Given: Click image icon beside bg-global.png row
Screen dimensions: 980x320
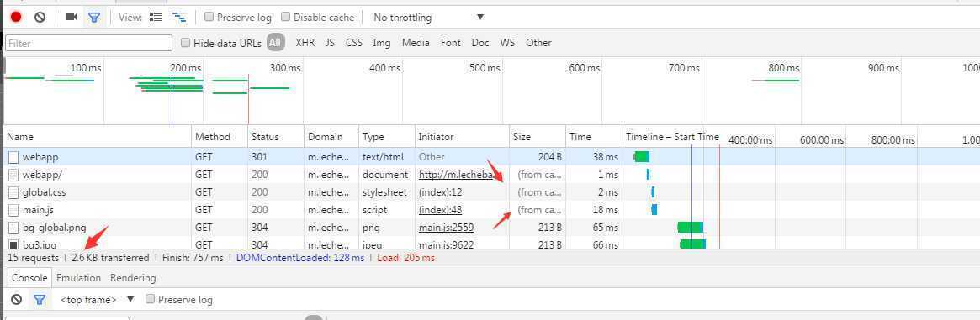Looking at the screenshot, I should pos(13,228).
